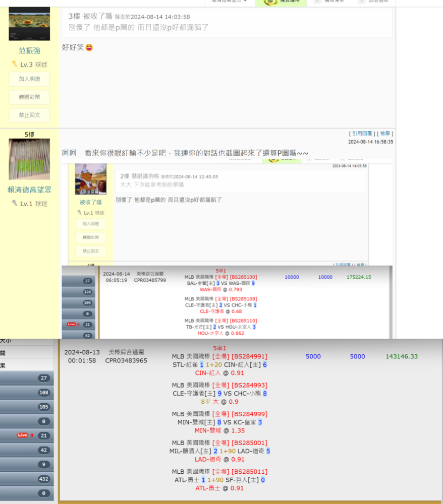
Task: Click 加入明燈 button under 范振強
Action: (29, 79)
